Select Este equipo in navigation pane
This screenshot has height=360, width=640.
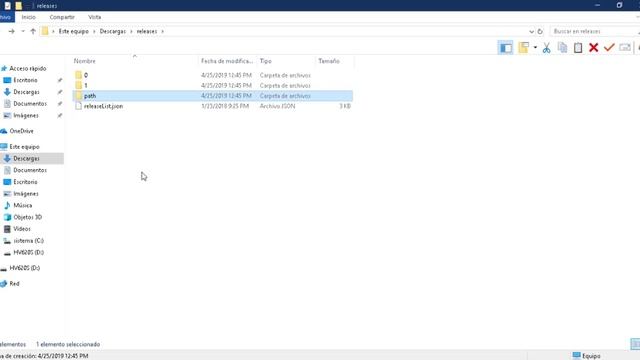(x=24, y=147)
